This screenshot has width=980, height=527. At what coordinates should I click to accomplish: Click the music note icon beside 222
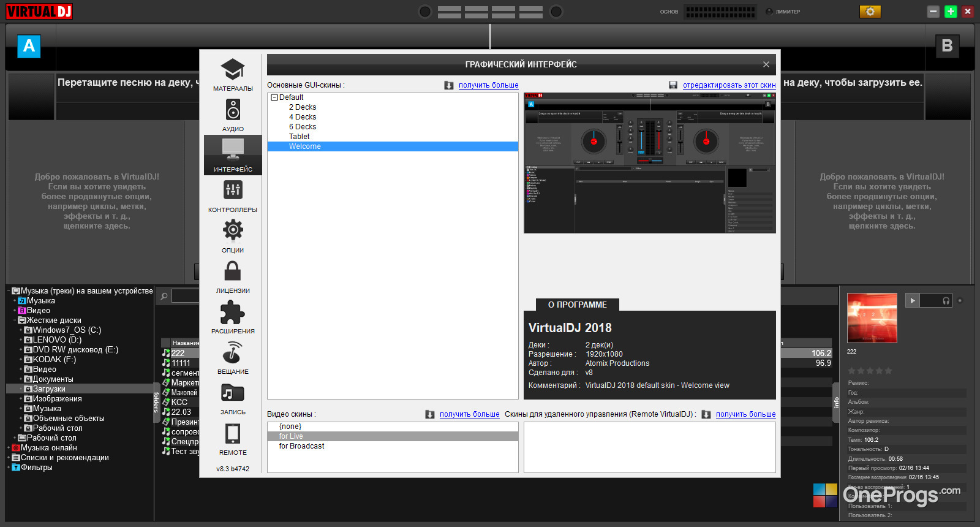[x=166, y=353]
